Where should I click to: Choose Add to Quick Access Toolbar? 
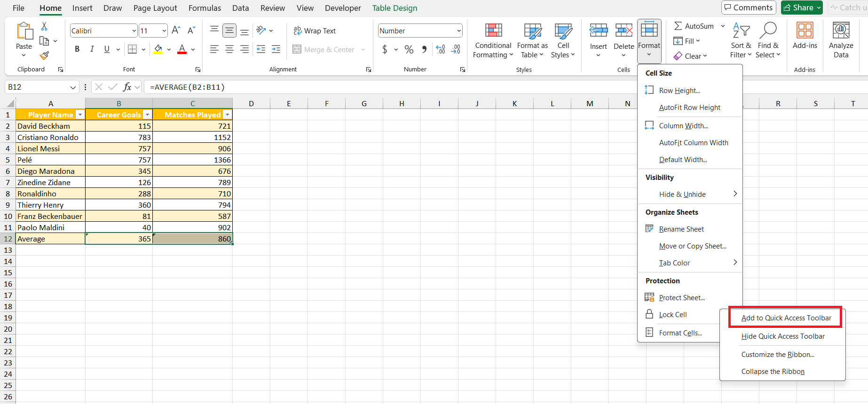(x=785, y=318)
